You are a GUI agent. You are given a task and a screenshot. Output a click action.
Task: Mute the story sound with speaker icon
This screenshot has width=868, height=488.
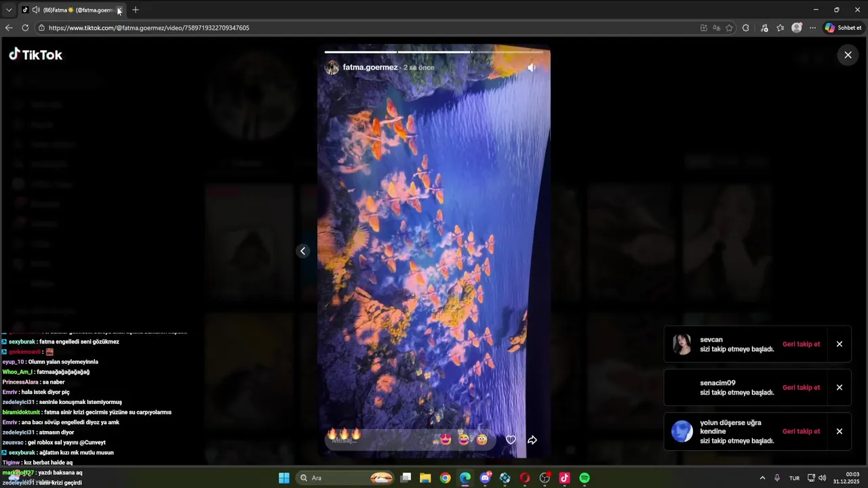pyautogui.click(x=532, y=68)
